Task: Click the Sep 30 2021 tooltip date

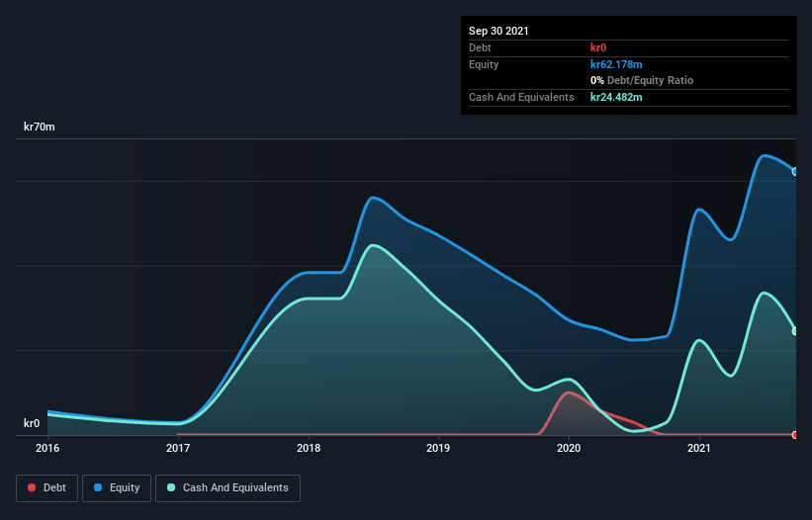Action: [498, 31]
